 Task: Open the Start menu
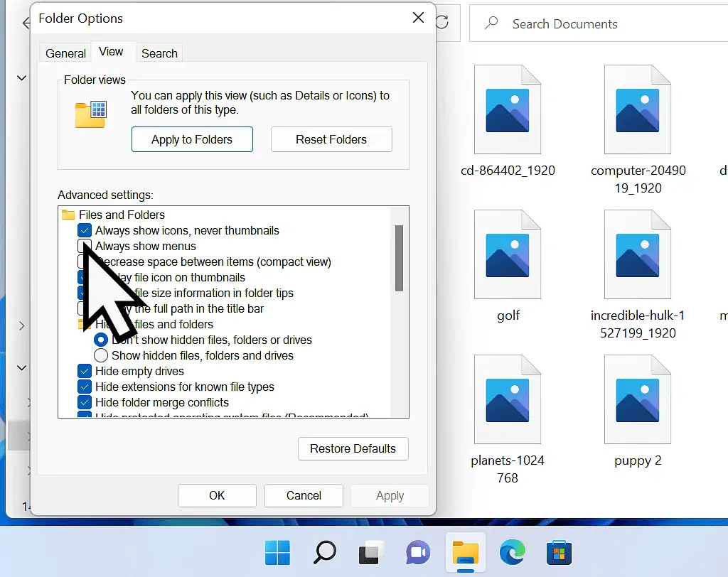277,552
